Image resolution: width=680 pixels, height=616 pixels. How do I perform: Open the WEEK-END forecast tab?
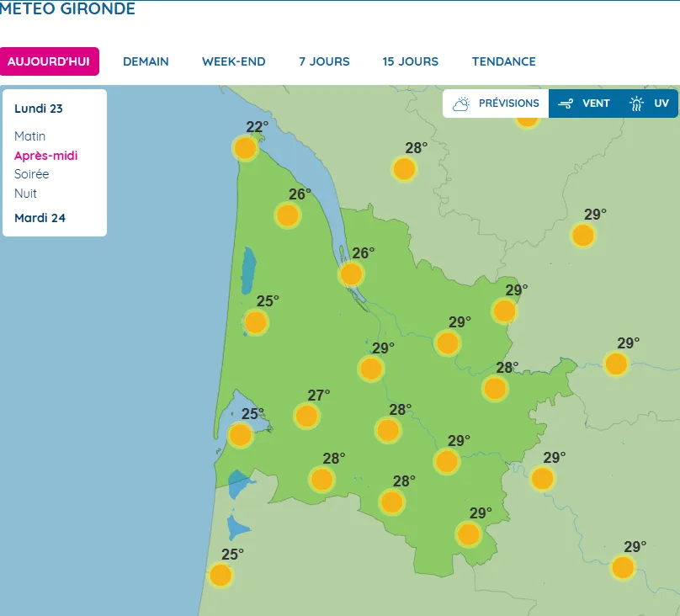pyautogui.click(x=233, y=61)
